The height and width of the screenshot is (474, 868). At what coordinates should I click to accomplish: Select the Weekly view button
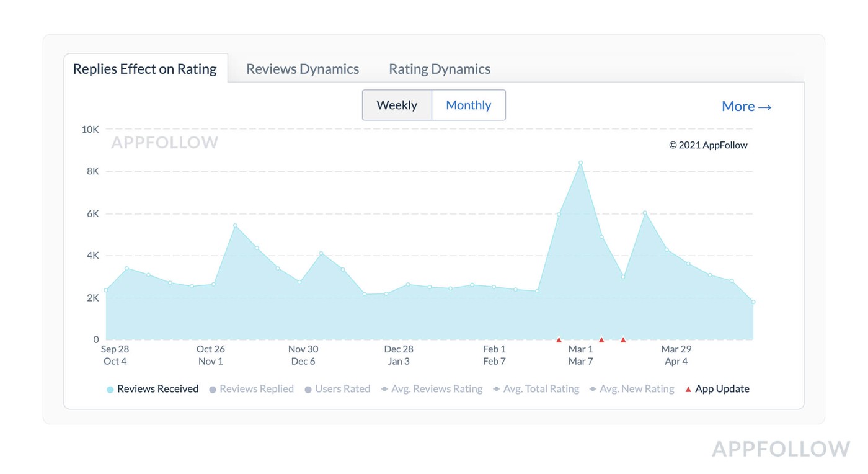(397, 105)
